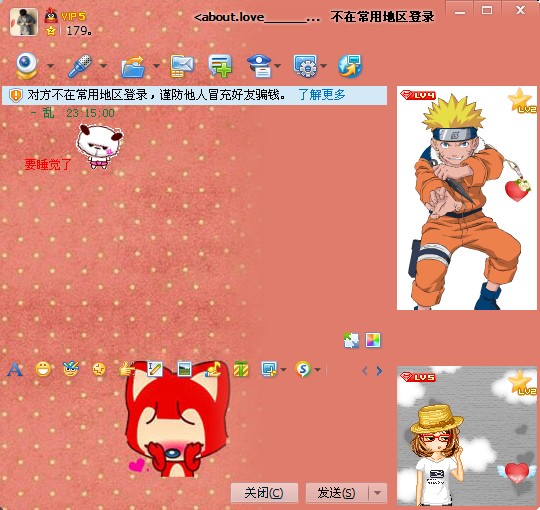Expand Soso search dropdown arrow
Image resolution: width=540 pixels, height=510 pixels.
tap(318, 370)
